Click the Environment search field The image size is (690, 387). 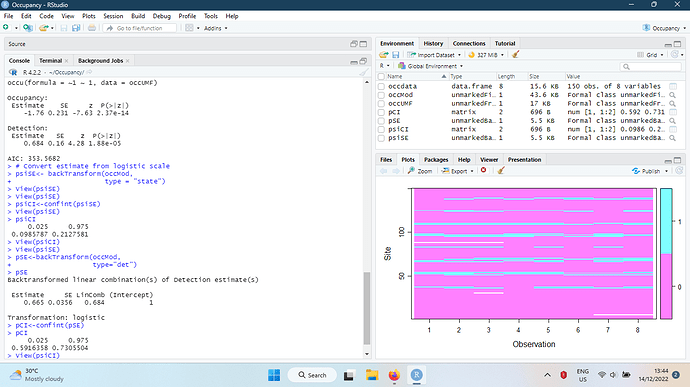650,66
